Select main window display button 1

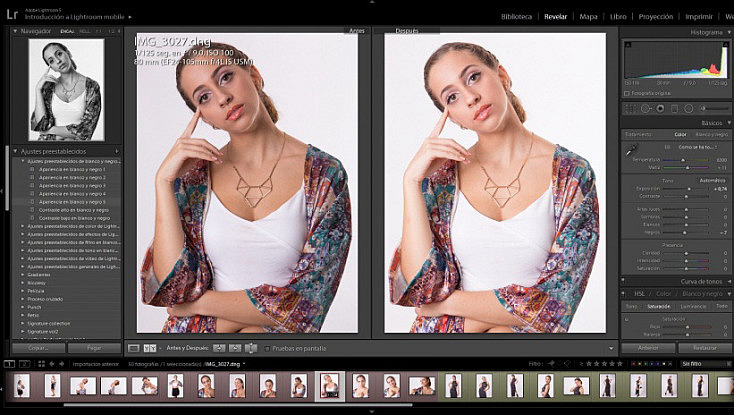[x=9, y=364]
